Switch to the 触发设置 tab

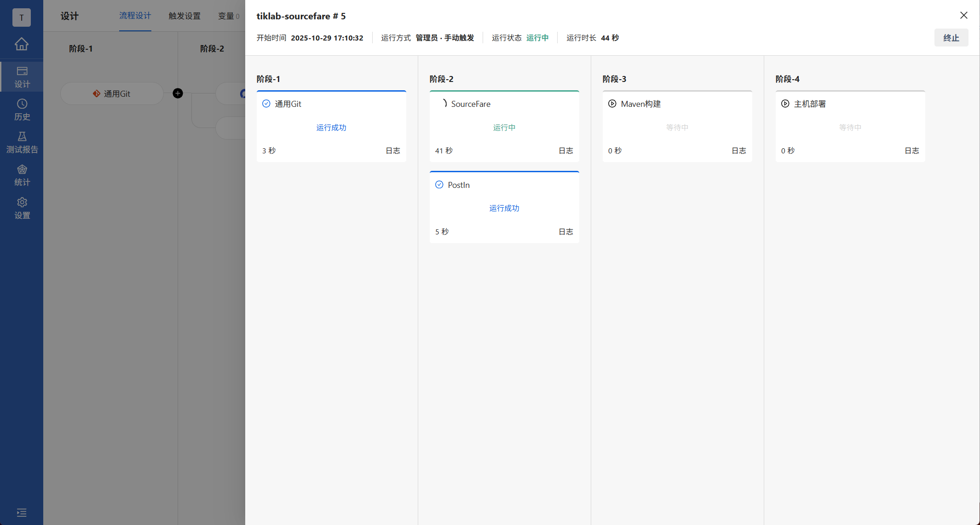coord(184,16)
